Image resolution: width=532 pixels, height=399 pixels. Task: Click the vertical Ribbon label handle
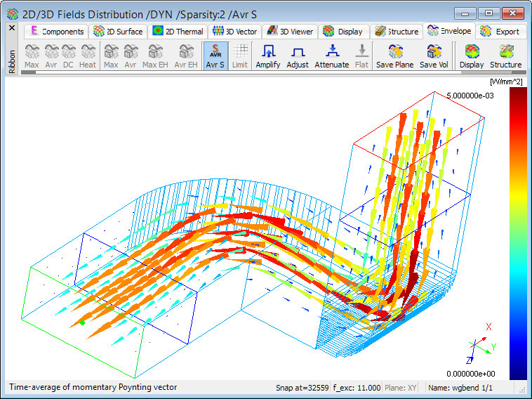tap(11, 61)
